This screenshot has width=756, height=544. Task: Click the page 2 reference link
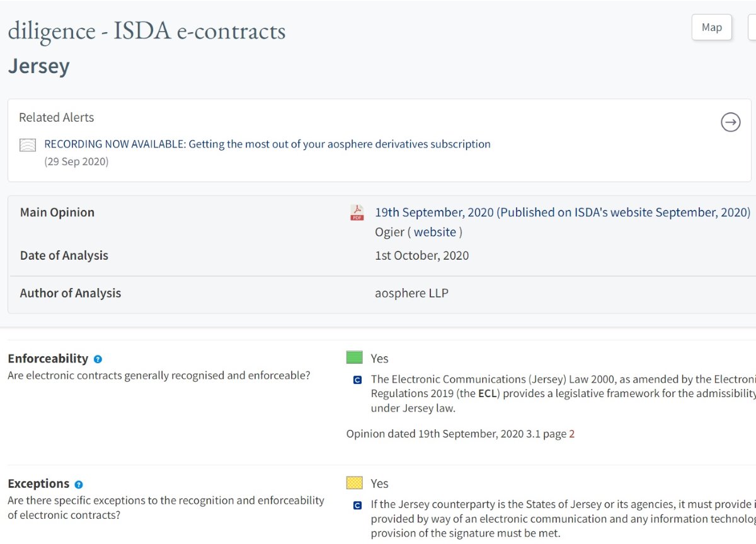coord(571,434)
